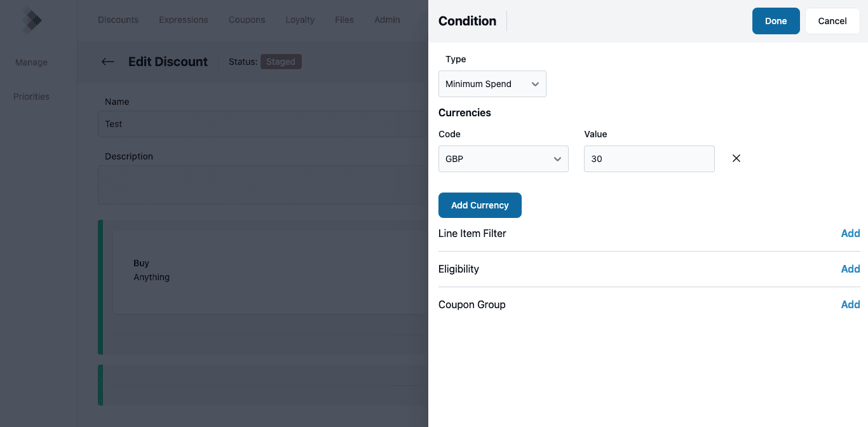The width and height of the screenshot is (868, 427).
Task: Switch to the Coupons section
Action: coord(247,20)
